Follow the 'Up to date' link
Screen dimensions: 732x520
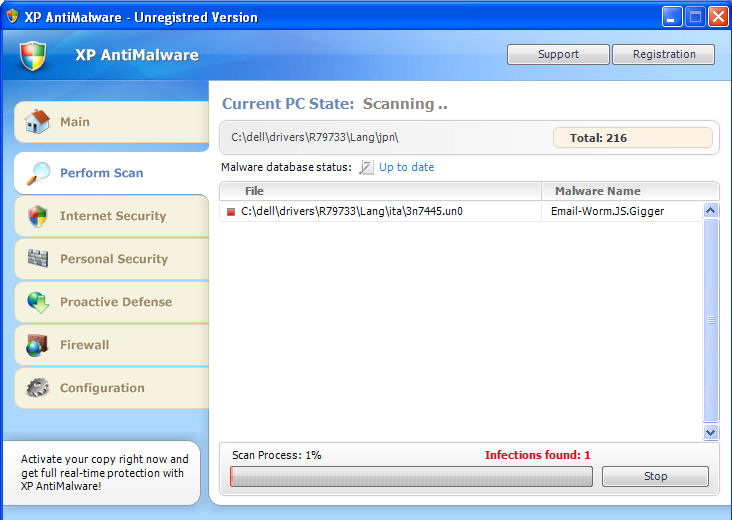pos(406,168)
